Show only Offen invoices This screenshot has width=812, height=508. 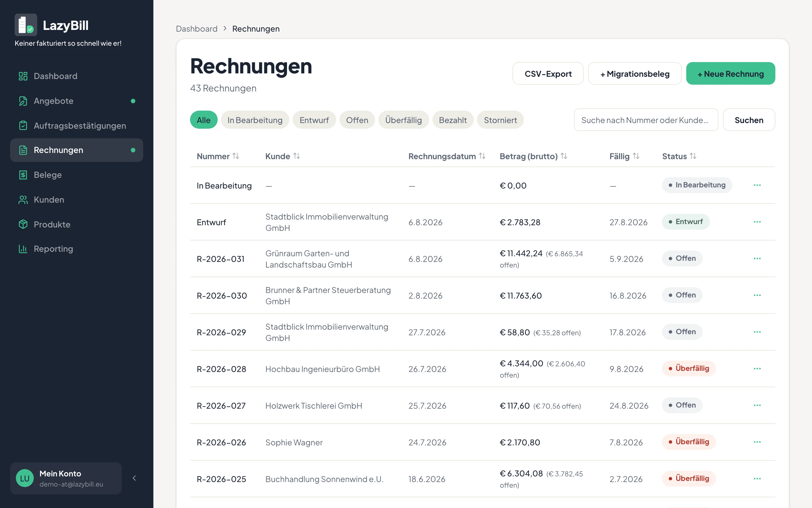pyautogui.click(x=357, y=120)
